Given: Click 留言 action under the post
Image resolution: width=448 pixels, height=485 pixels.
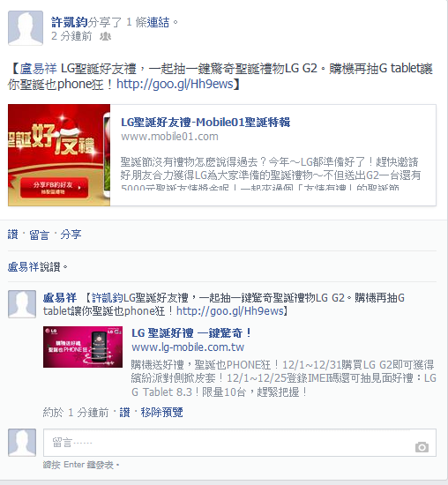Looking at the screenshot, I should [40, 235].
